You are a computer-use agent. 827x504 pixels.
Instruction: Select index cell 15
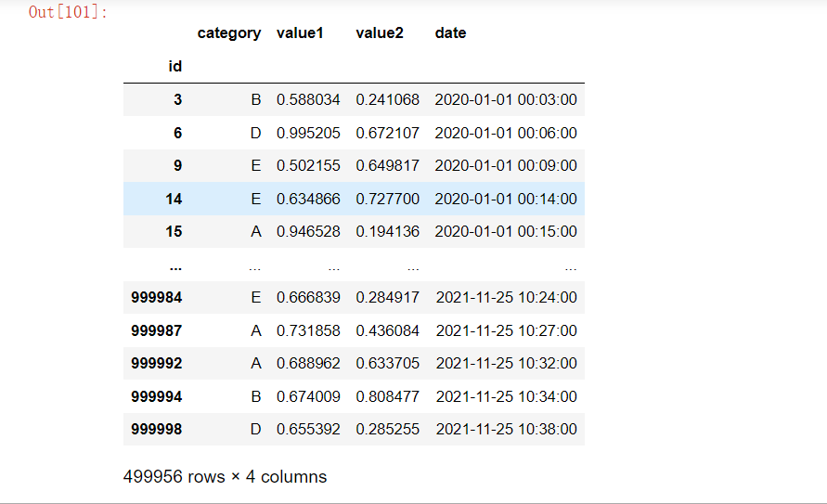click(174, 231)
